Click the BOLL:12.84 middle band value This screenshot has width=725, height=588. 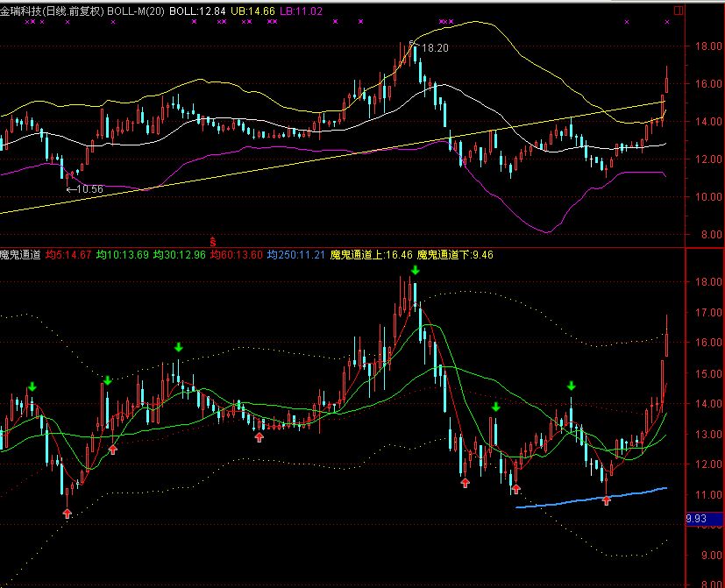point(197,11)
